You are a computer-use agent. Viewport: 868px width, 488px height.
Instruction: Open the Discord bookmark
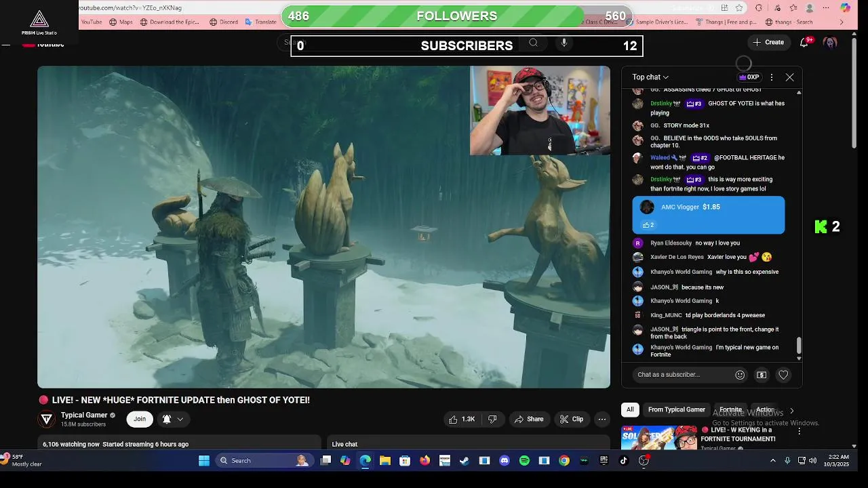224,22
